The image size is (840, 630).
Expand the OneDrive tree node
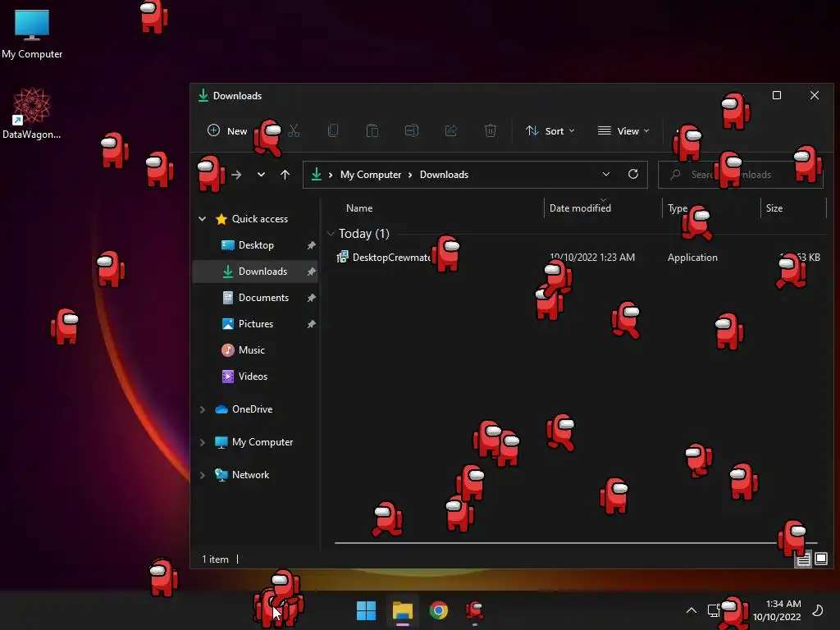pyautogui.click(x=203, y=409)
